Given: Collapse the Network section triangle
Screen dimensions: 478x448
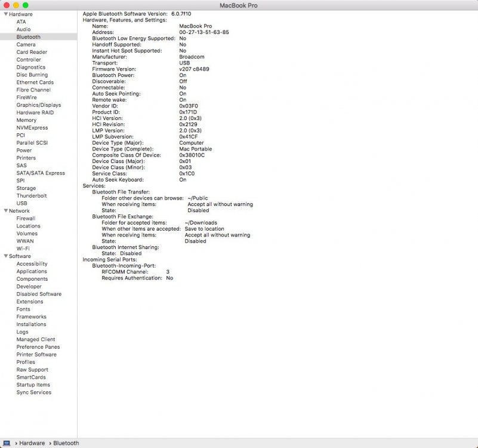Looking at the screenshot, I should tap(5, 211).
